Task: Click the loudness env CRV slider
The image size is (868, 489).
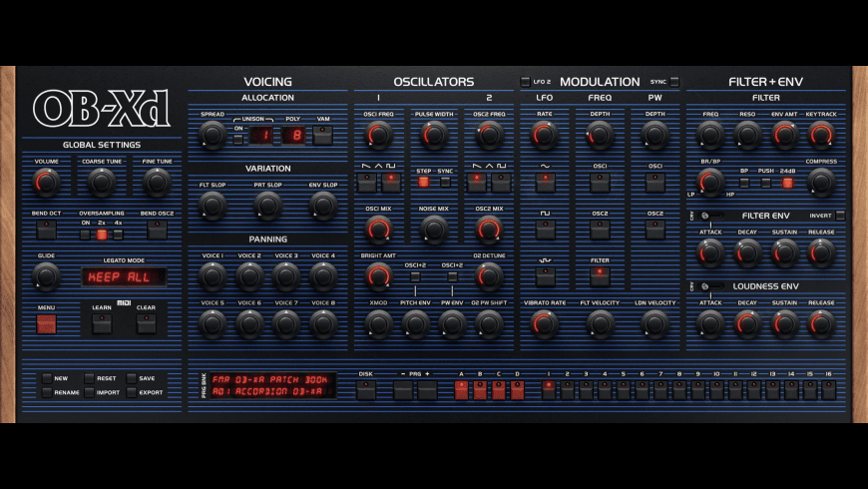Action: 710,286
